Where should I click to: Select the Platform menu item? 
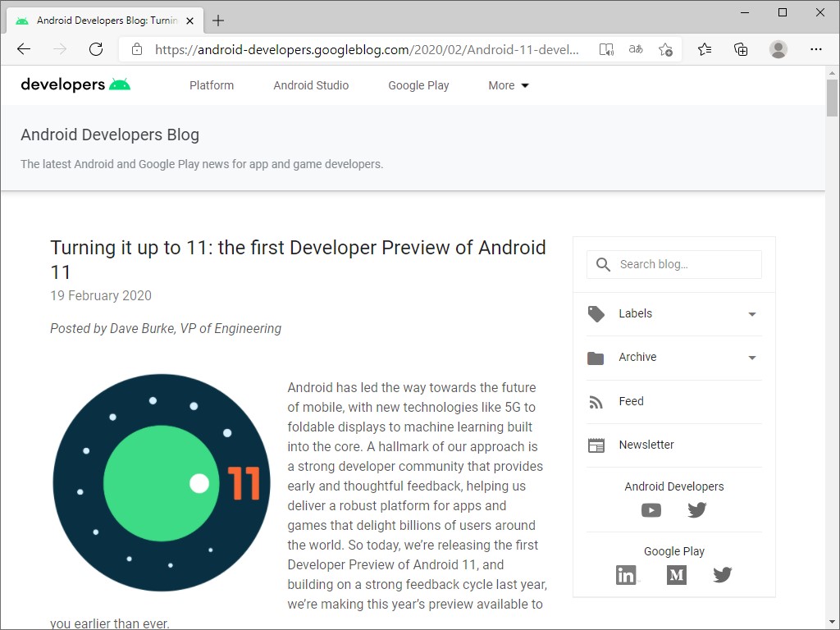point(211,85)
